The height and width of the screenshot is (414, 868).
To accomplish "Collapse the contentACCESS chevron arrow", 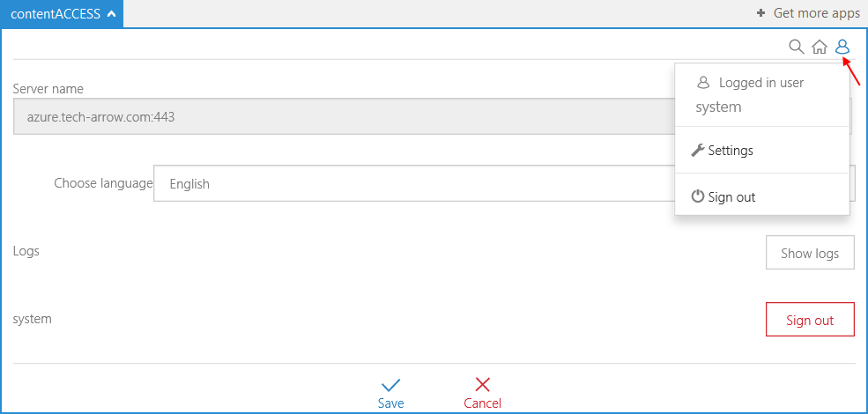I will pyautogui.click(x=109, y=13).
